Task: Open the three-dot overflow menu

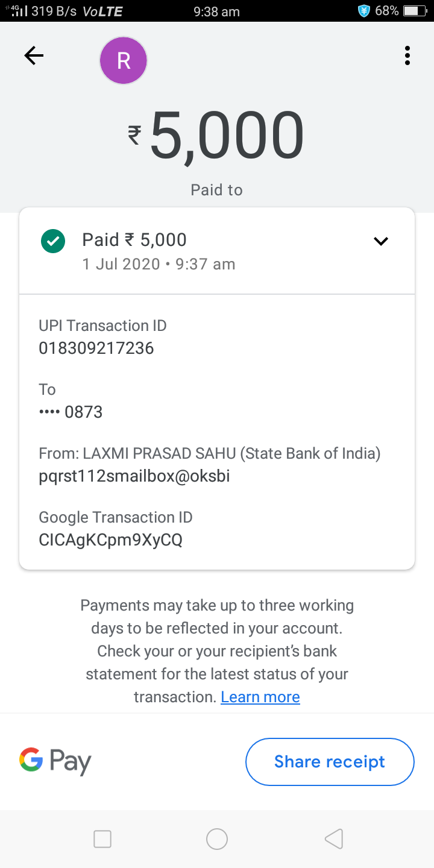Action: (407, 56)
